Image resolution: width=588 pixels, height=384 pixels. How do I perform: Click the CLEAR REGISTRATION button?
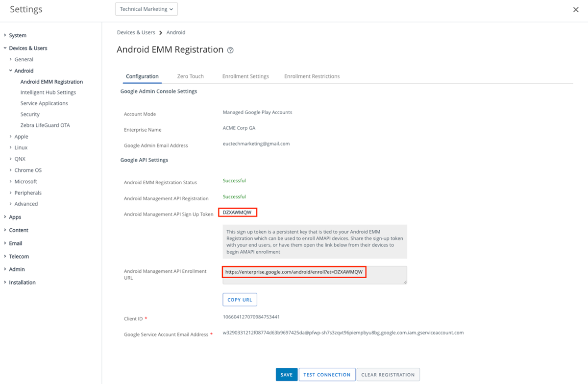click(388, 375)
